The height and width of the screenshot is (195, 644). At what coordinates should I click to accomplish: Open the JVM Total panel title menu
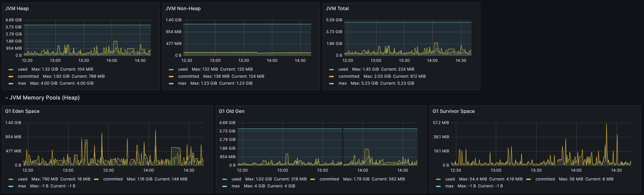click(337, 8)
